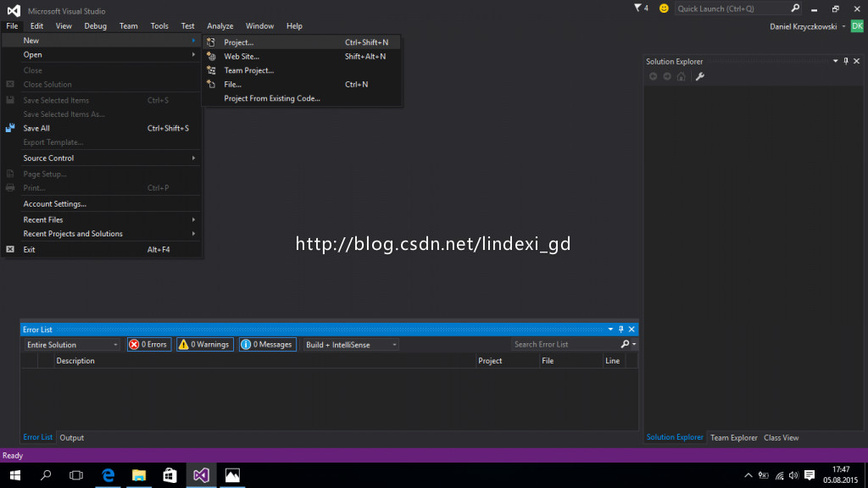Open Solution Explorer Properties wrench icon
868x488 pixels.
699,76
